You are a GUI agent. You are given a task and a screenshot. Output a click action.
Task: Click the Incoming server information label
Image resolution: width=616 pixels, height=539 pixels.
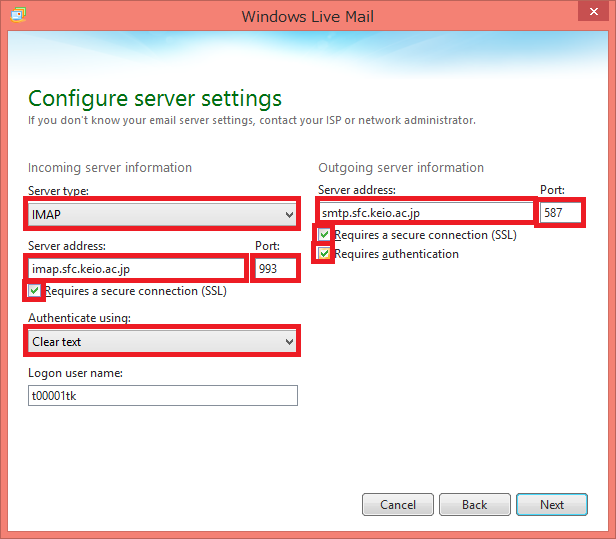[x=110, y=168]
